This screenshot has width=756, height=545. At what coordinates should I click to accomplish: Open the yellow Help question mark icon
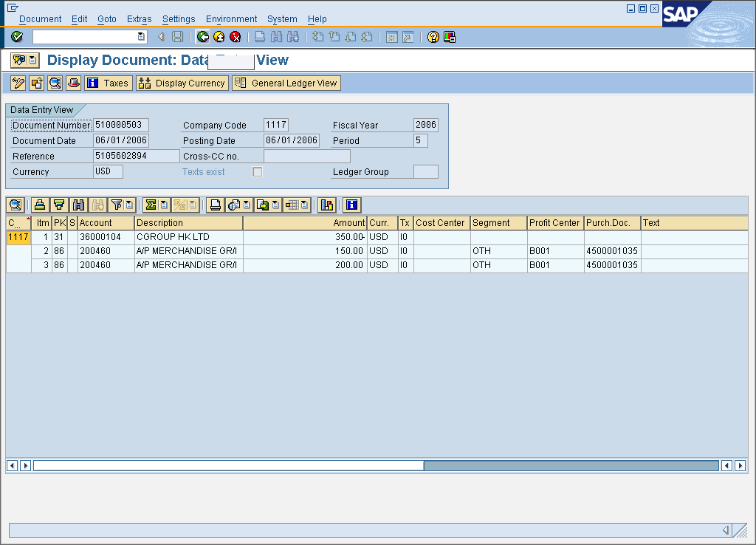(433, 37)
